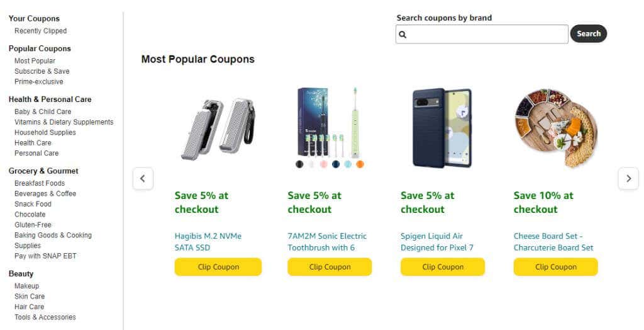The image size is (644, 330).
Task: Clip coupon for Hagibis M.2 NVMe SSD
Action: (x=218, y=267)
